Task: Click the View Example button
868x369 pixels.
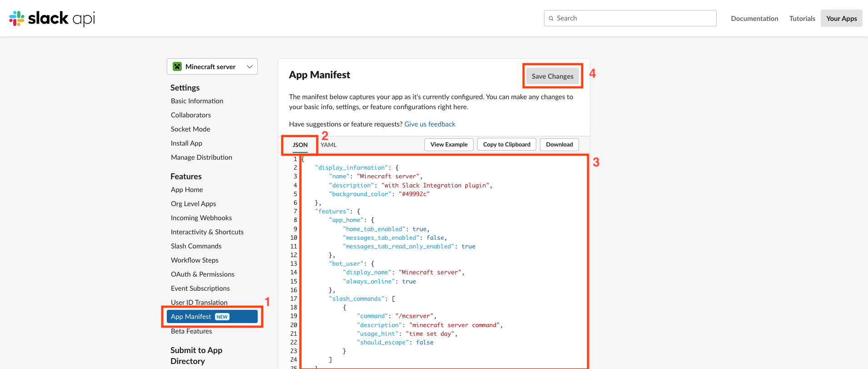Action: point(449,144)
